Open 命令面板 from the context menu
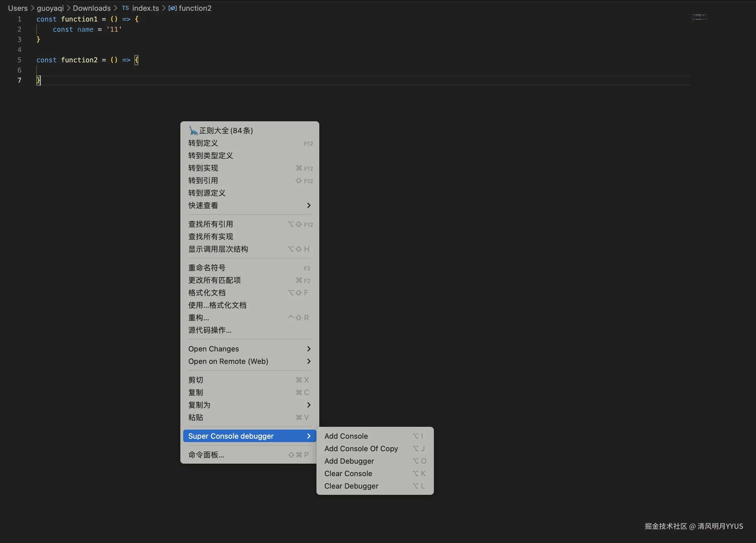Image resolution: width=756 pixels, height=543 pixels. tap(206, 455)
